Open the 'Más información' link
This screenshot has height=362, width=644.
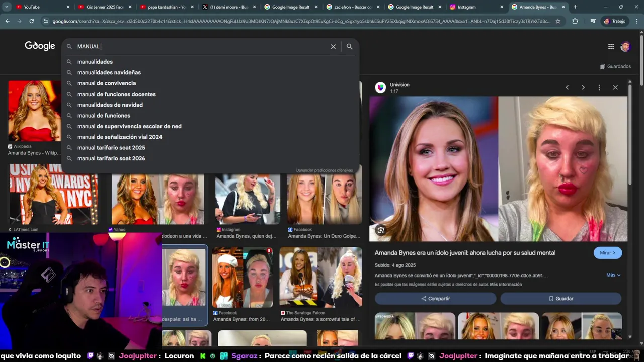(506, 285)
